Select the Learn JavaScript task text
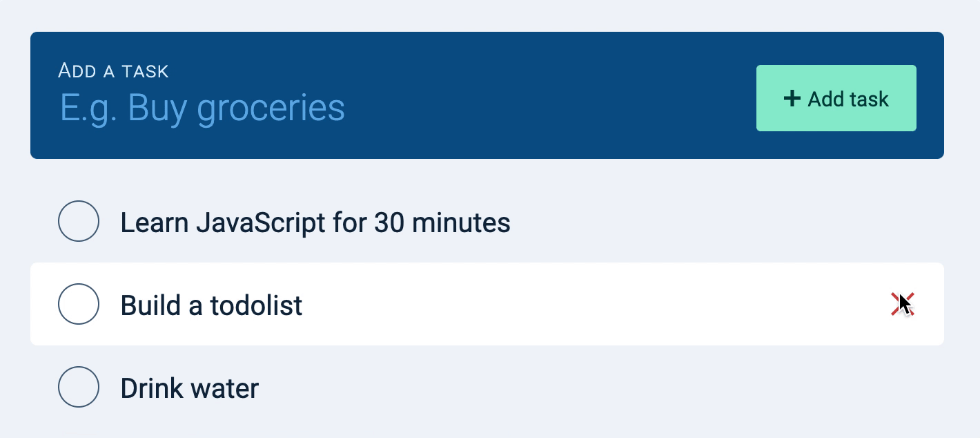 coord(315,222)
